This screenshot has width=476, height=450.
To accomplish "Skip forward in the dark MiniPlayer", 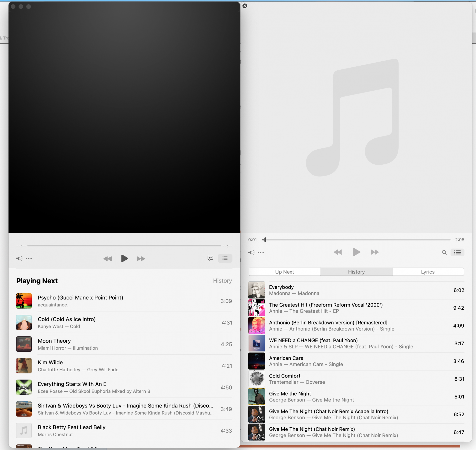I will (141, 259).
